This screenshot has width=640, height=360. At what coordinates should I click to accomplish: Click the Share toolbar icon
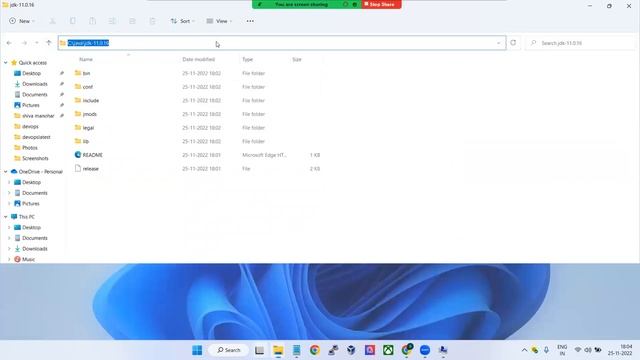pos(132,21)
